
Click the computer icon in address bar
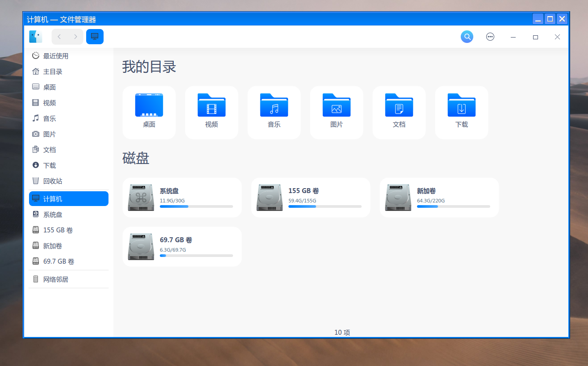tap(95, 37)
